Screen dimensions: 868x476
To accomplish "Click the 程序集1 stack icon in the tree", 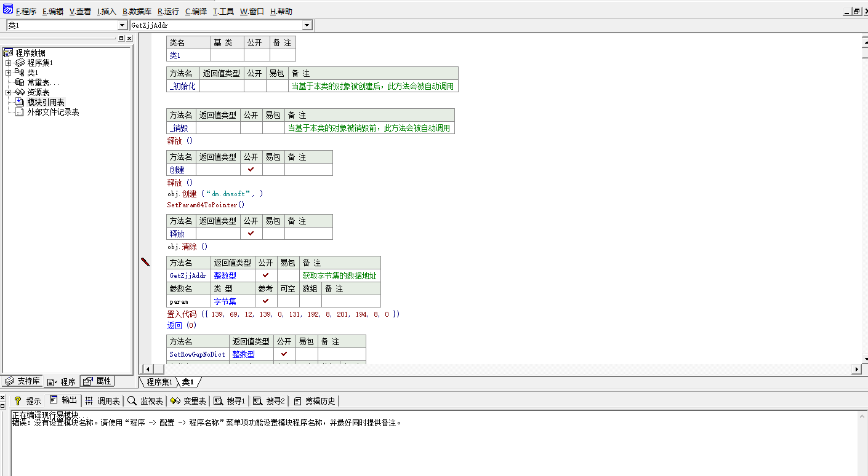I will (x=20, y=63).
